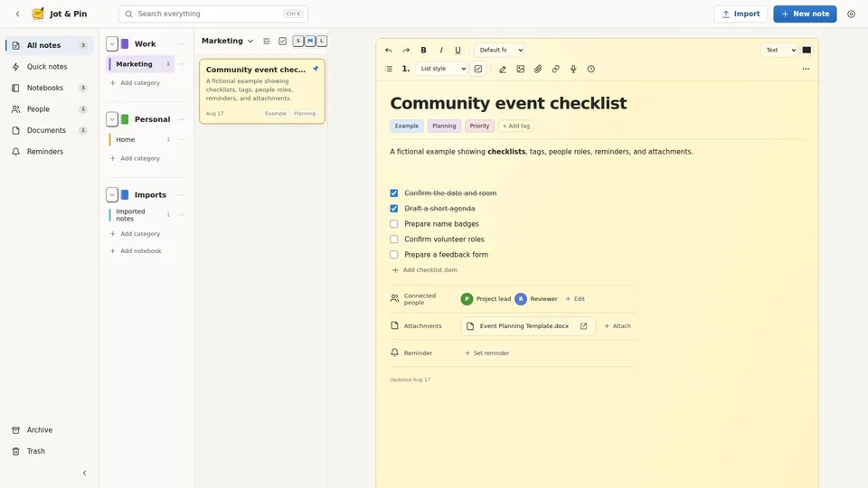The image size is (868, 488).
Task: Click the New note button
Action: click(805, 14)
